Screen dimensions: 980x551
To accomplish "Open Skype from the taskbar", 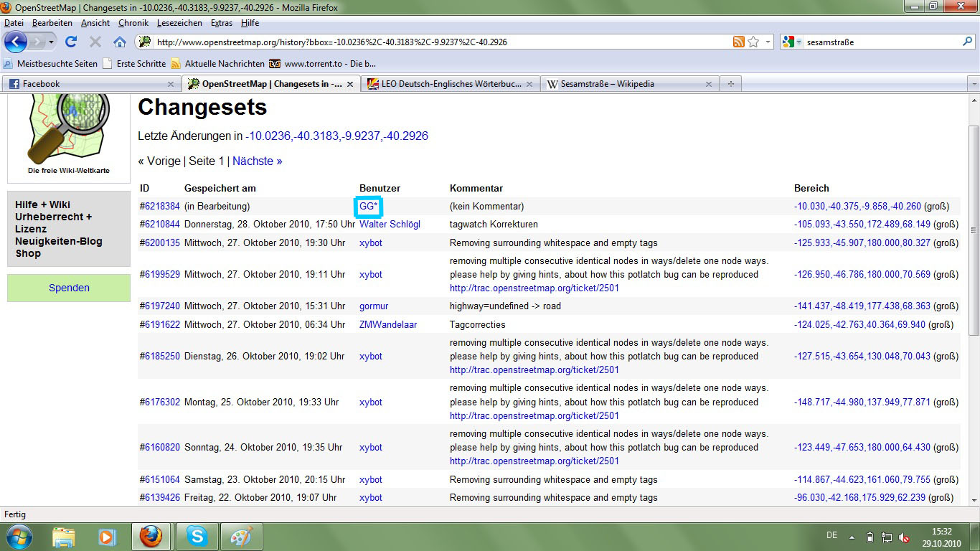I will (x=196, y=536).
